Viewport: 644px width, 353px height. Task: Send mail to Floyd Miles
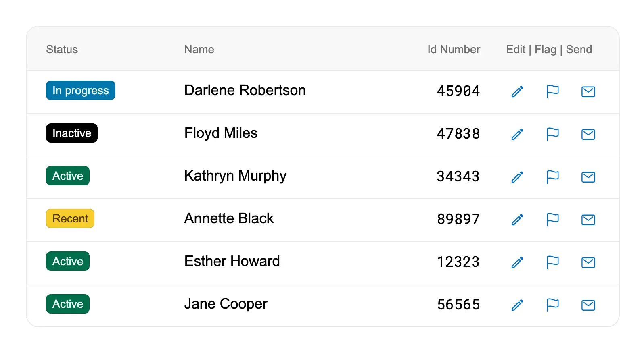click(588, 134)
